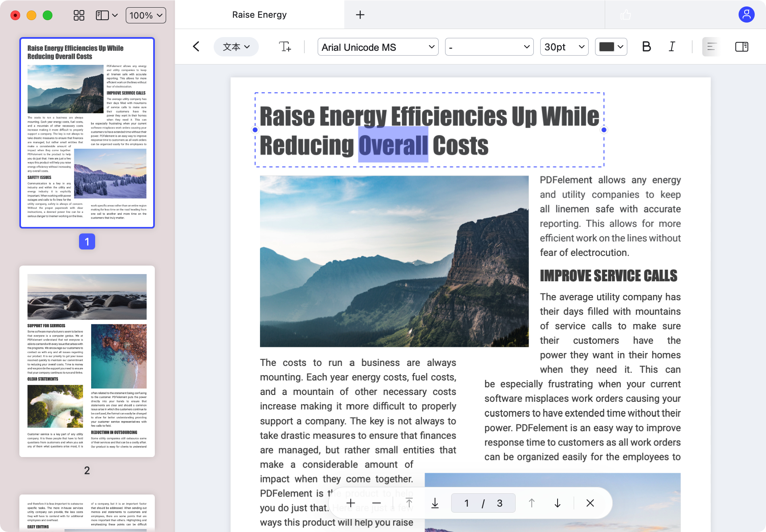Jump to the last page
766x532 pixels.
(435, 503)
